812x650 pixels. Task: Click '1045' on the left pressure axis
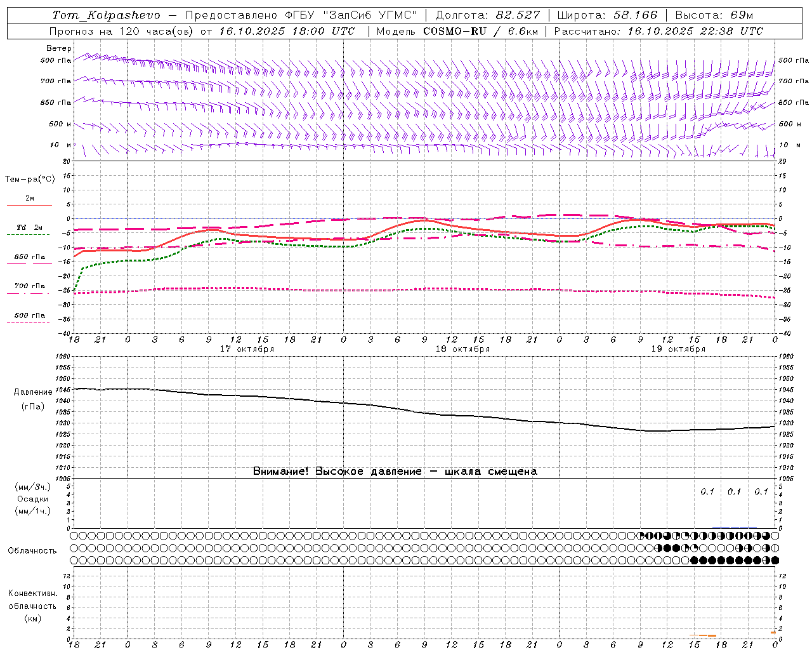[63, 390]
